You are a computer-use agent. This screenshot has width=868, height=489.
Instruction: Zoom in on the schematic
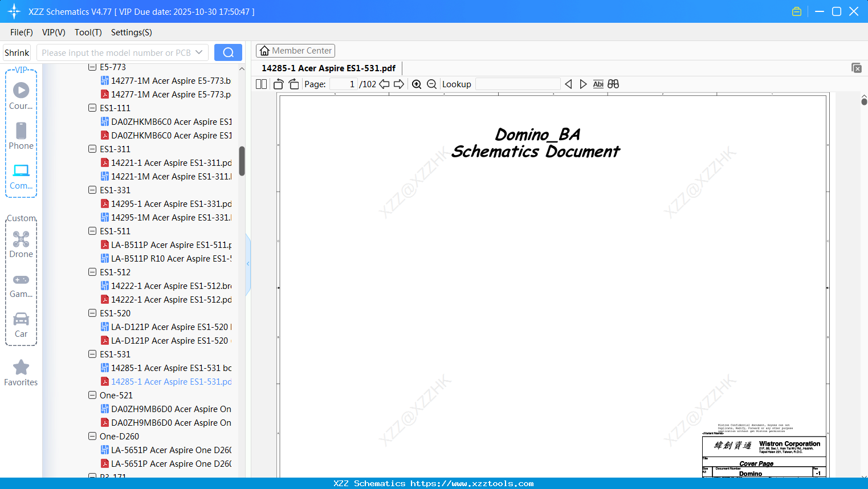417,84
